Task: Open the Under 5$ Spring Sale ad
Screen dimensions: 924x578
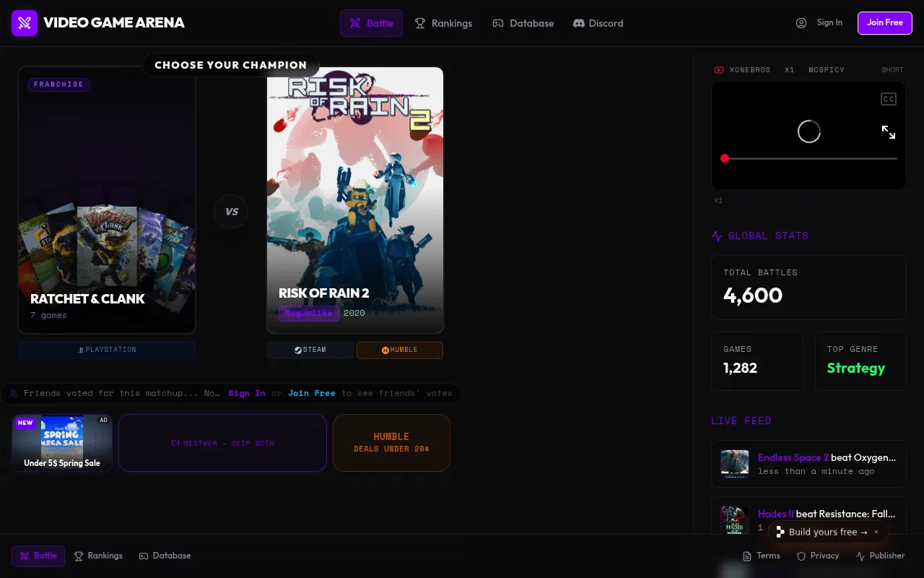Action: pyautogui.click(x=62, y=443)
